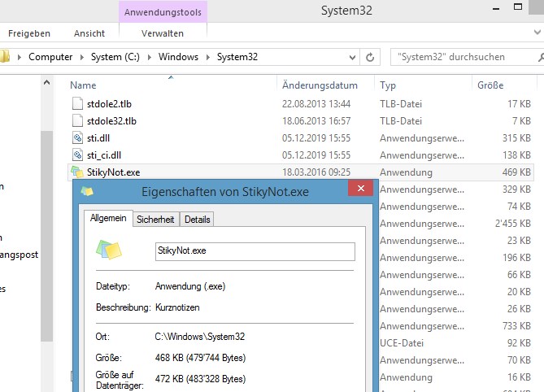Click the sti_ci.dll file icon
Screen dimensions: 544x392
[x=77, y=155]
